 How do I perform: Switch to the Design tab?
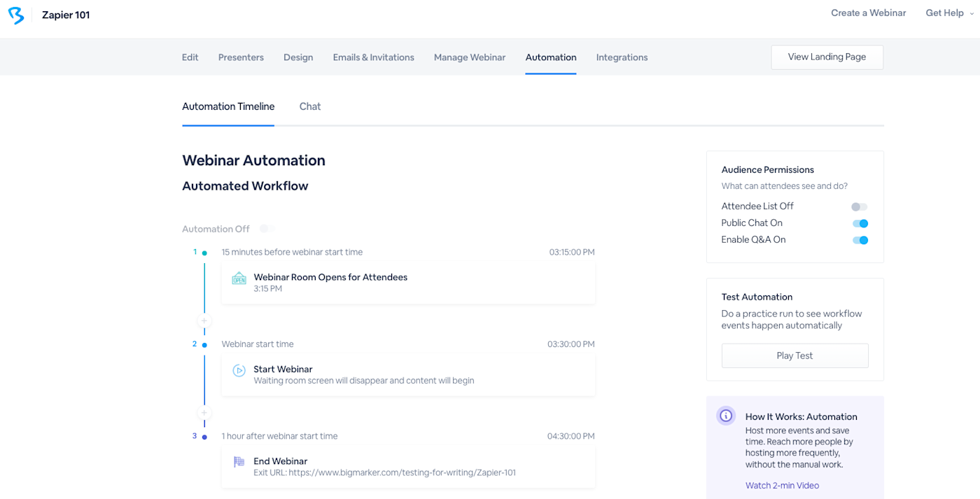click(298, 57)
